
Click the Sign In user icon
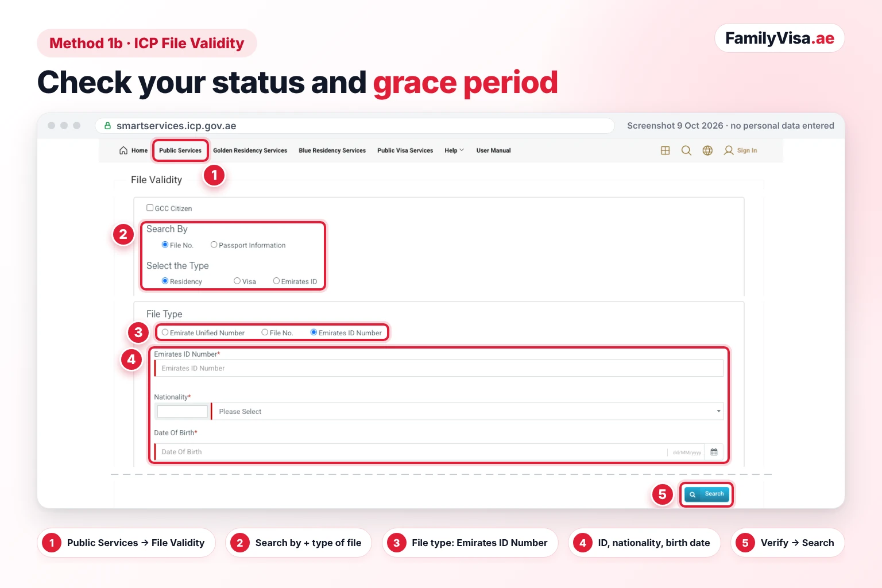pos(729,150)
